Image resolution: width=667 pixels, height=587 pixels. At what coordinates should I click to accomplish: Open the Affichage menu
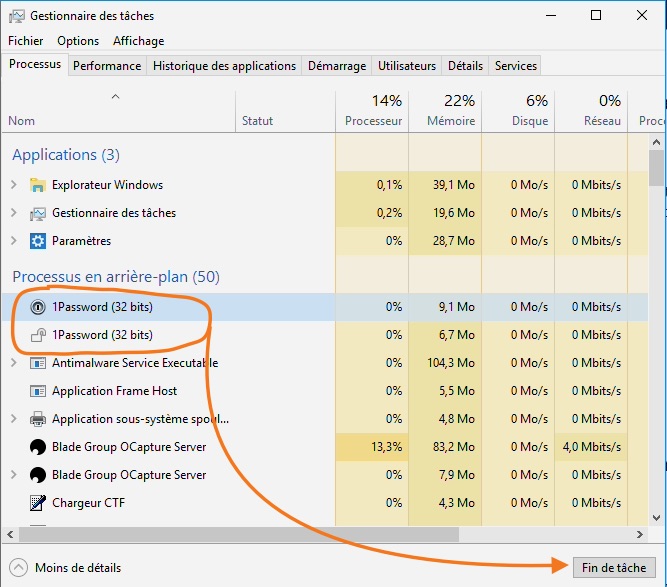138,41
